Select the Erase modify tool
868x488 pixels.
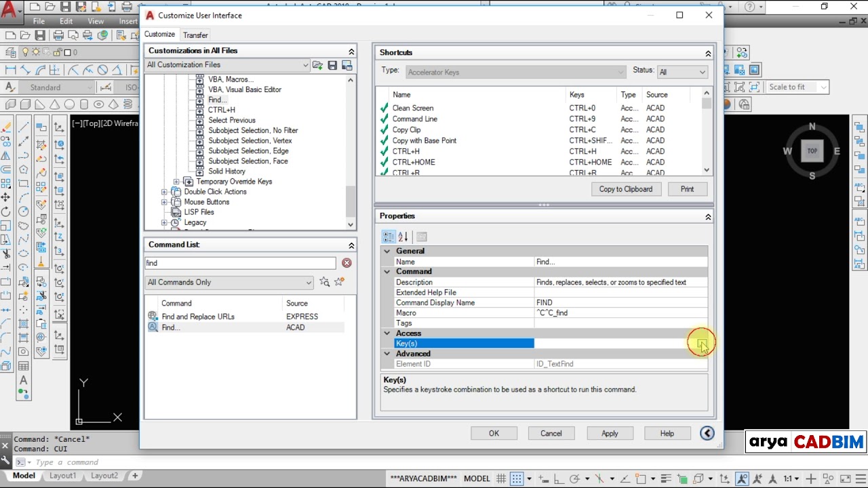point(6,127)
